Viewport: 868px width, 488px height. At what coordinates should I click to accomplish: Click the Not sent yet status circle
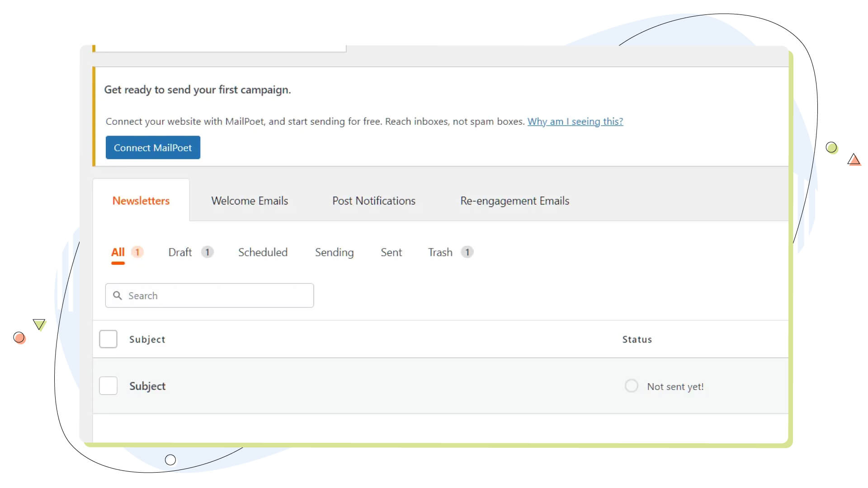631,385
